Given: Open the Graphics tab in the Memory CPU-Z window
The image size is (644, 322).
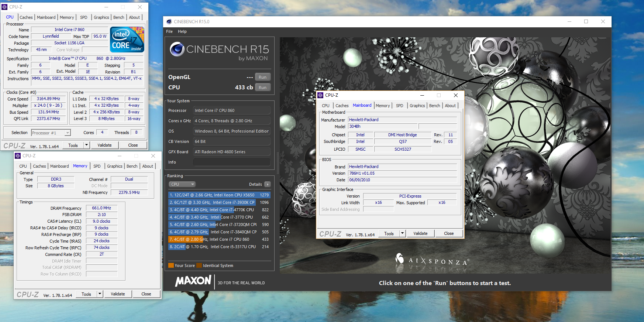Looking at the screenshot, I should coord(115,166).
